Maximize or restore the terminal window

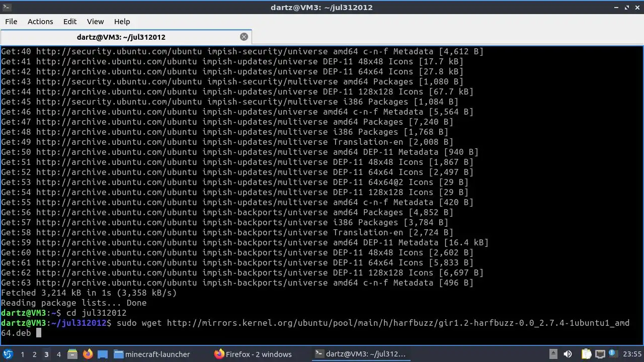(x=627, y=8)
